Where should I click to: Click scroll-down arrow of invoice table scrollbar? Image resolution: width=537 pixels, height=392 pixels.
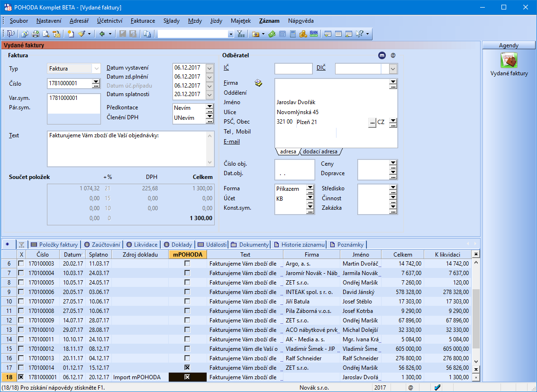[476, 362]
